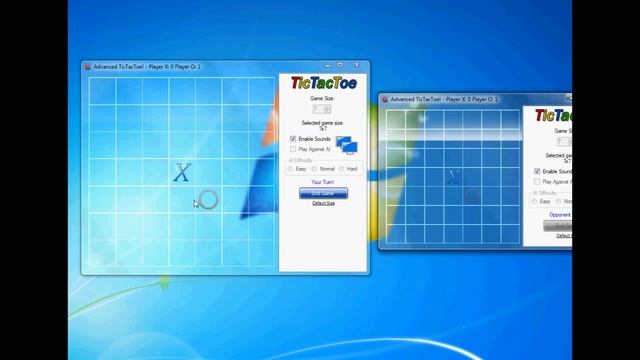Select Hard AI difficulty in the left window
This screenshot has width=640, height=360.
click(x=341, y=169)
